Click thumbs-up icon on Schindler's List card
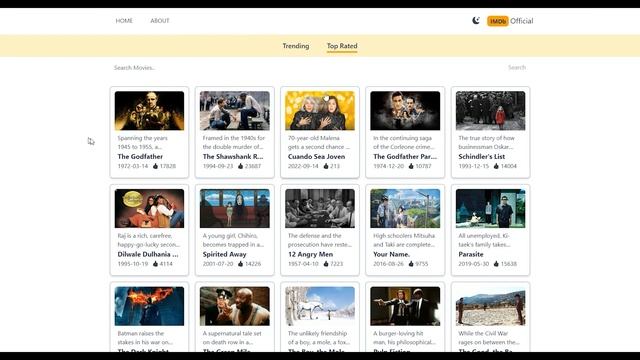 (496, 166)
